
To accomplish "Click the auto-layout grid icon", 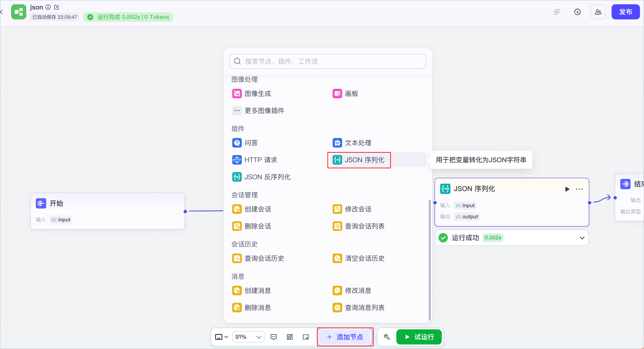I will click(x=290, y=337).
